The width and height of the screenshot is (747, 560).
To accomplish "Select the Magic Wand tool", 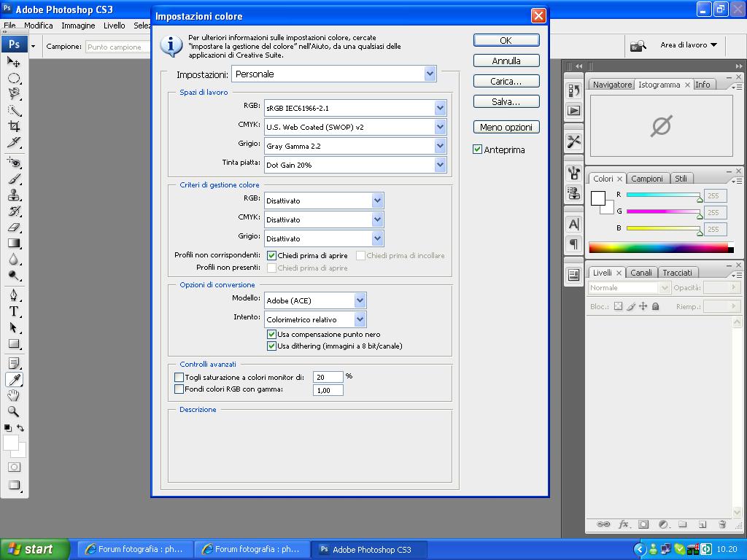I will [14, 111].
